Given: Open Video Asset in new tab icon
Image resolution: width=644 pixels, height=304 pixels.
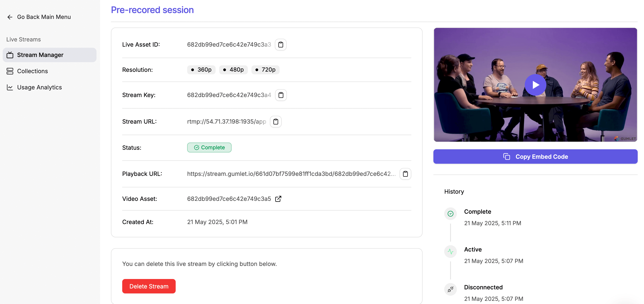Looking at the screenshot, I should [x=278, y=199].
